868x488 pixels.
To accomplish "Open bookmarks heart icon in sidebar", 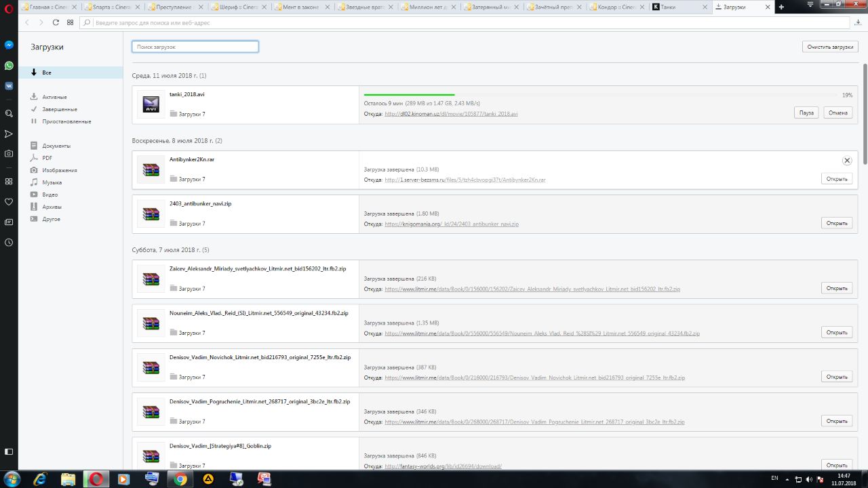I will pyautogui.click(x=9, y=202).
